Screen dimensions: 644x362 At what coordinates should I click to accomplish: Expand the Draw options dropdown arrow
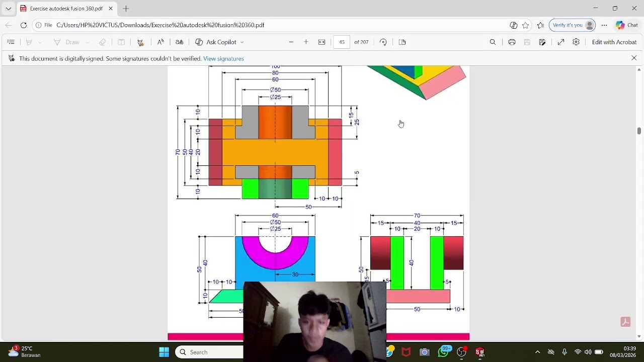point(88,42)
